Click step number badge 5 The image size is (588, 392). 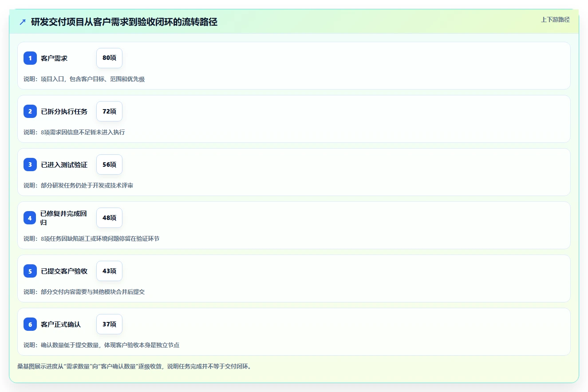(x=30, y=271)
